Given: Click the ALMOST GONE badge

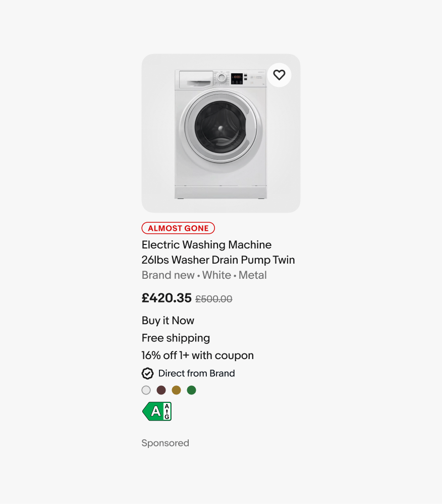Looking at the screenshot, I should pyautogui.click(x=178, y=228).
